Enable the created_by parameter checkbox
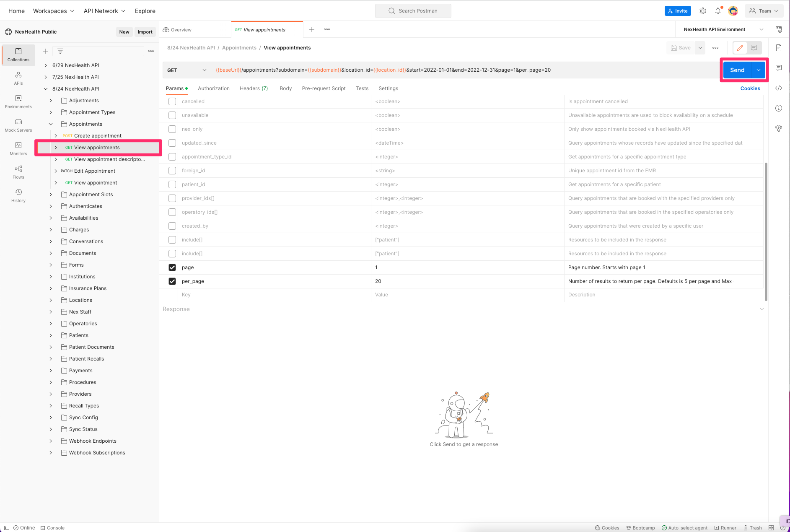The width and height of the screenshot is (790, 532). pos(172,226)
